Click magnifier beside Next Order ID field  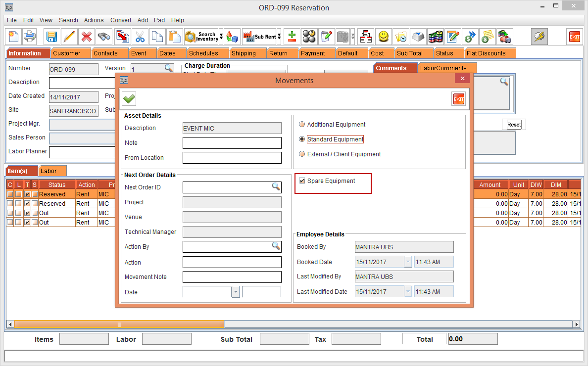point(276,187)
